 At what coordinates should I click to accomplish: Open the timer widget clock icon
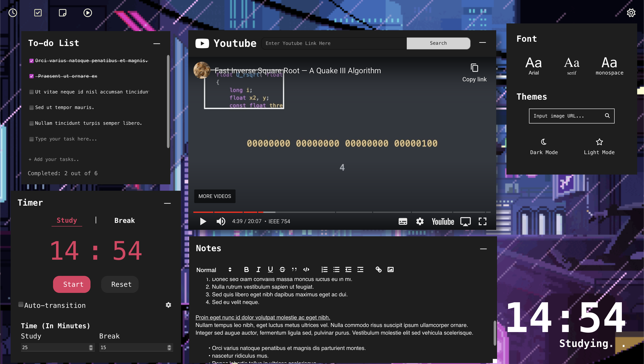point(13,13)
